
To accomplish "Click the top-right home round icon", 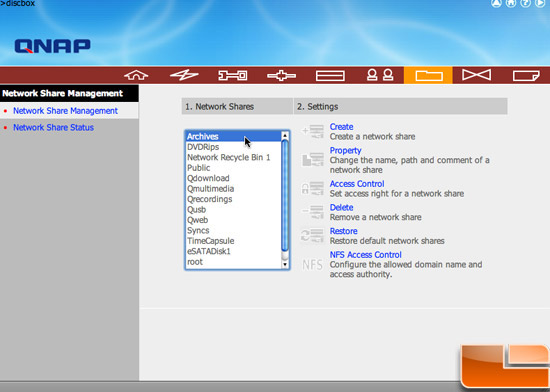I will pos(511,3).
